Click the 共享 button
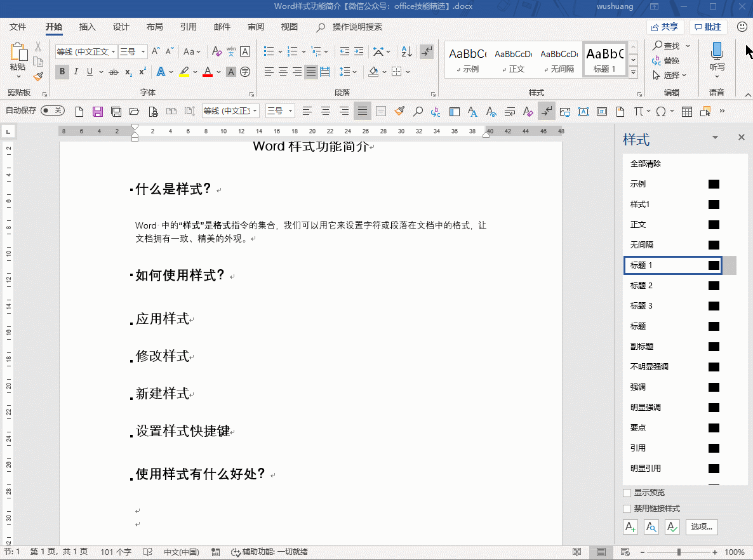 click(x=665, y=27)
